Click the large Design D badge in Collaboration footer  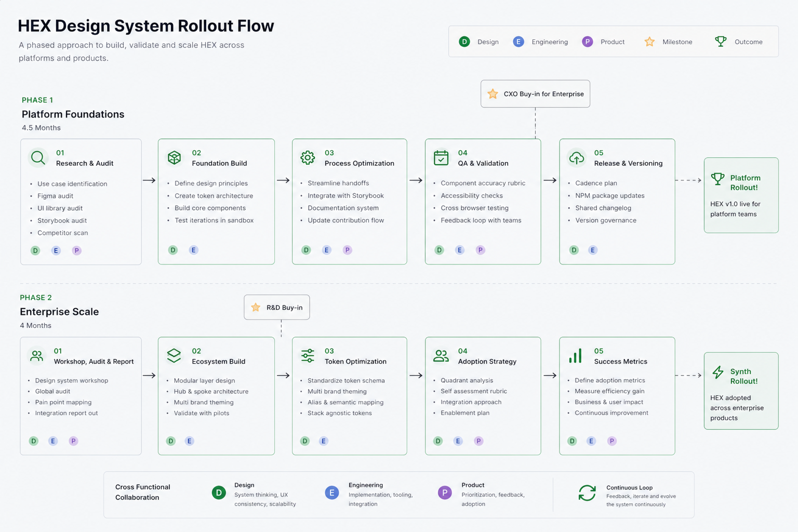tap(219, 493)
